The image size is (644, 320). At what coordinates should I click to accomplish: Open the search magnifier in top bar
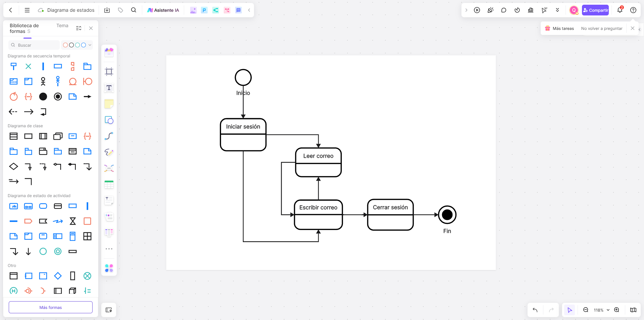pyautogui.click(x=133, y=10)
